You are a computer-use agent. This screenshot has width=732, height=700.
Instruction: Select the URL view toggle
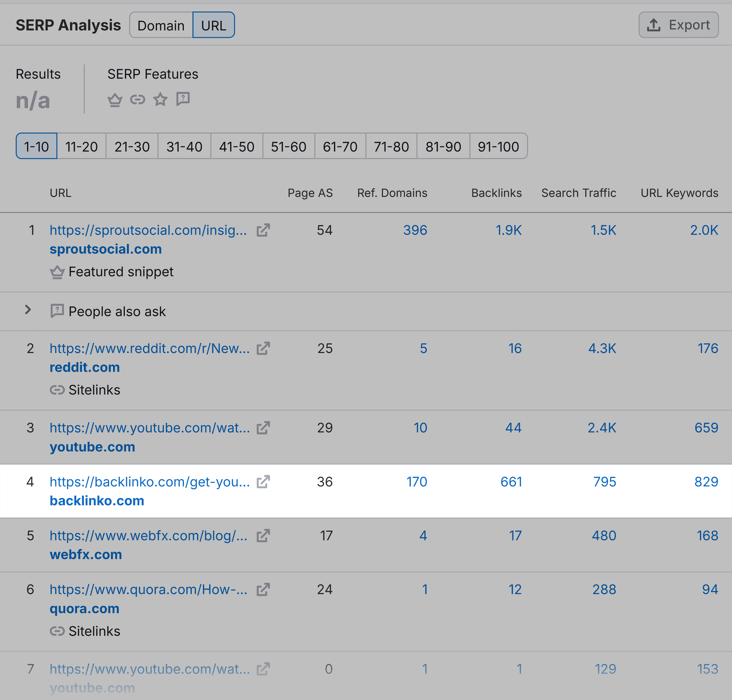coord(213,25)
